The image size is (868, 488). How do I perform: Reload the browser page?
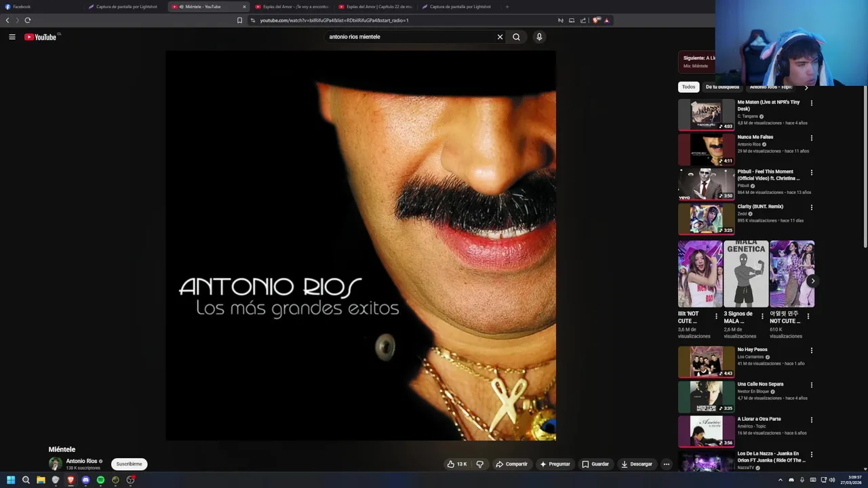(x=28, y=20)
